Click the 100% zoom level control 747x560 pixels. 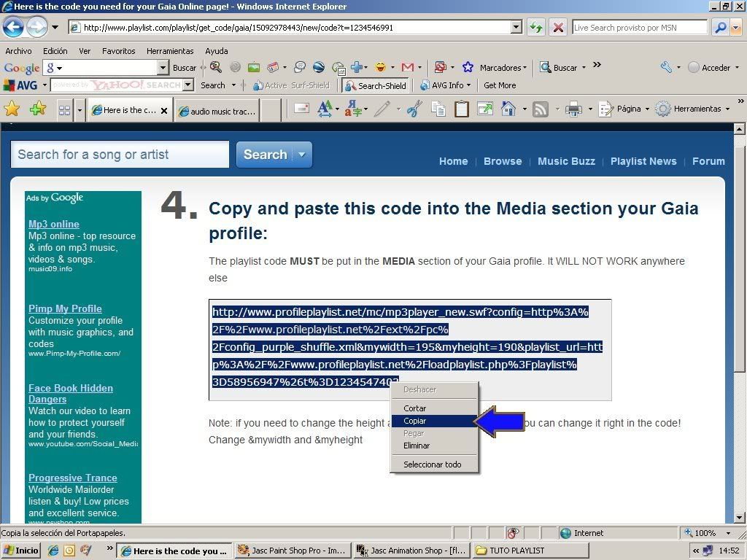pos(705,533)
